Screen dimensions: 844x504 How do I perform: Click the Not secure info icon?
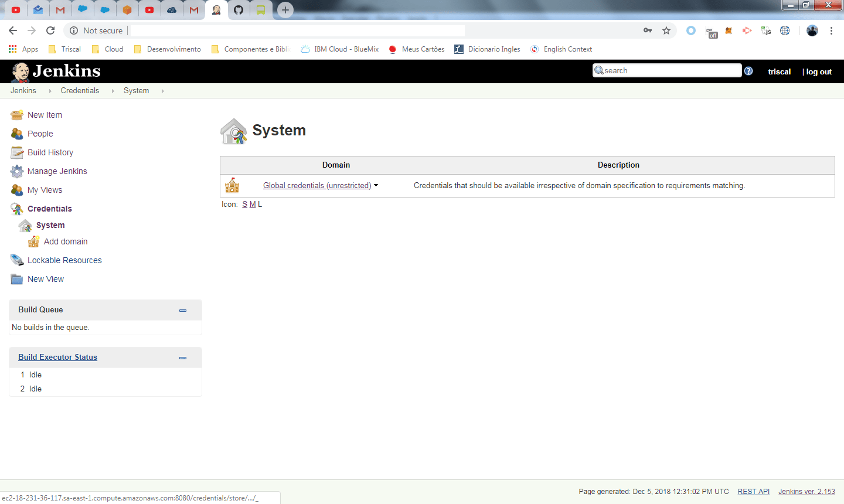pyautogui.click(x=74, y=30)
